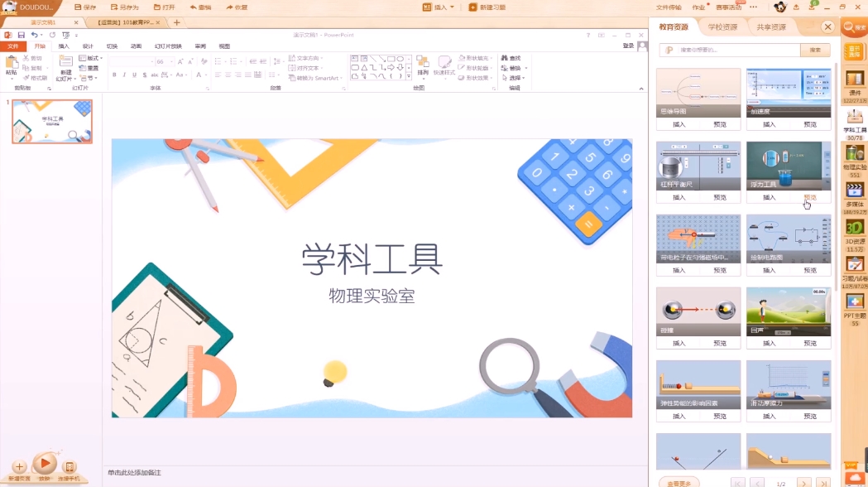
Task: Collapse the ribbon with the chevron arrow
Action: [x=641, y=89]
